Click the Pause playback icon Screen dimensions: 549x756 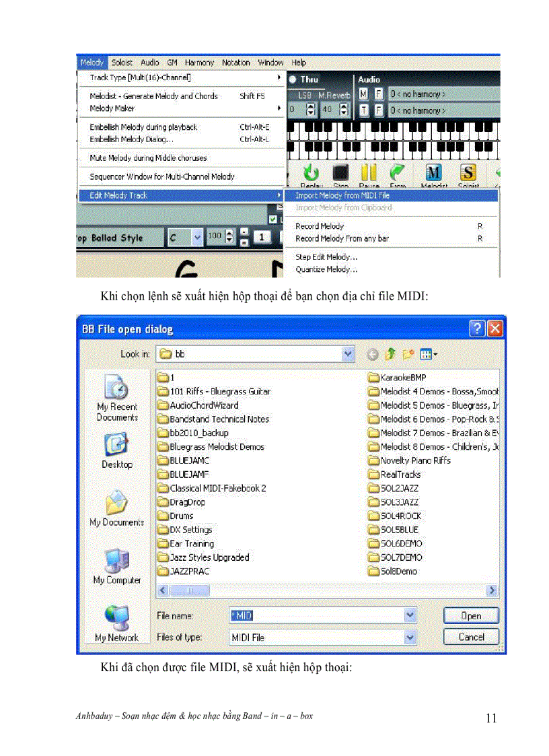pyautogui.click(x=369, y=173)
